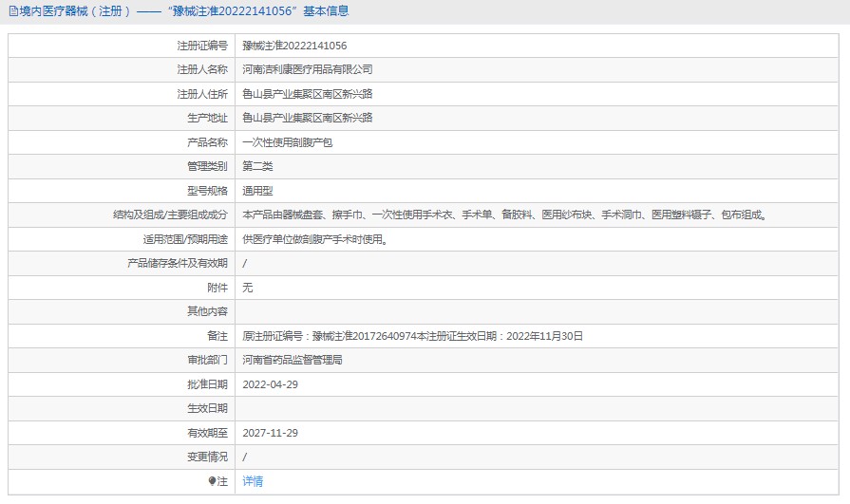Click the 备注 label
Viewport: 850px width, 504px height.
(x=217, y=336)
